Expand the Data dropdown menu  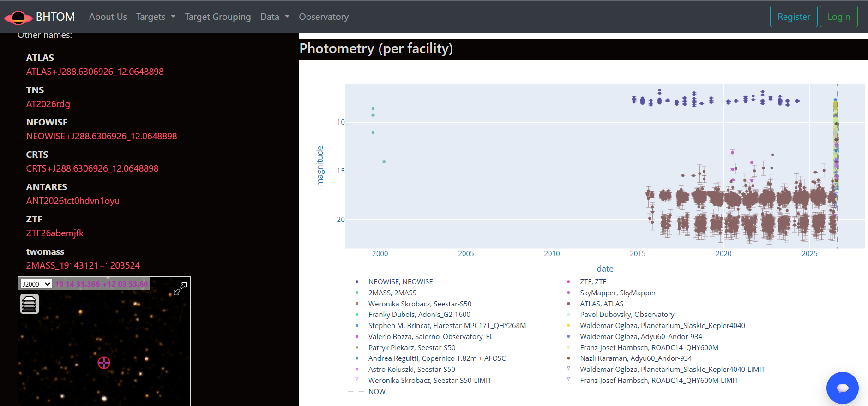click(x=275, y=17)
